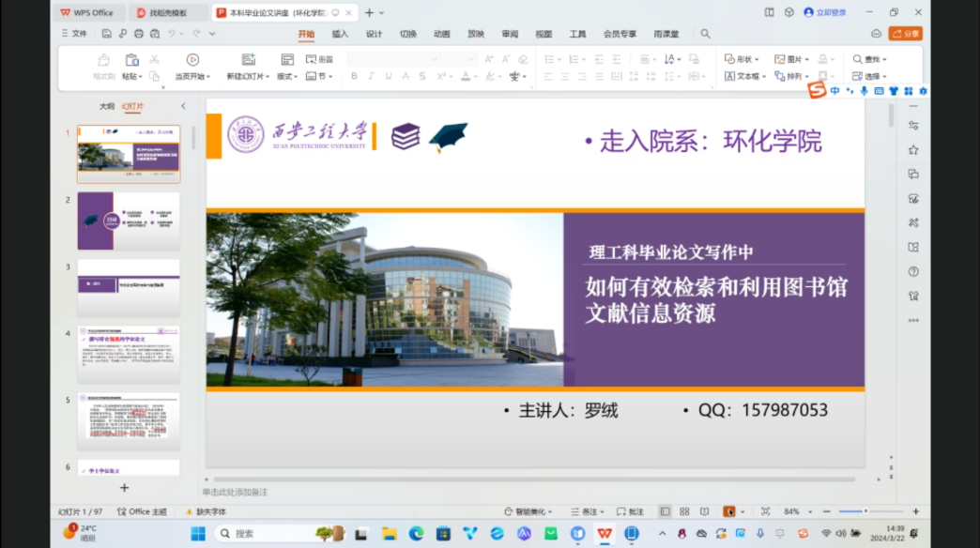Toggle the 备注 notes pane in status bar
The image size is (980, 548).
[585, 511]
